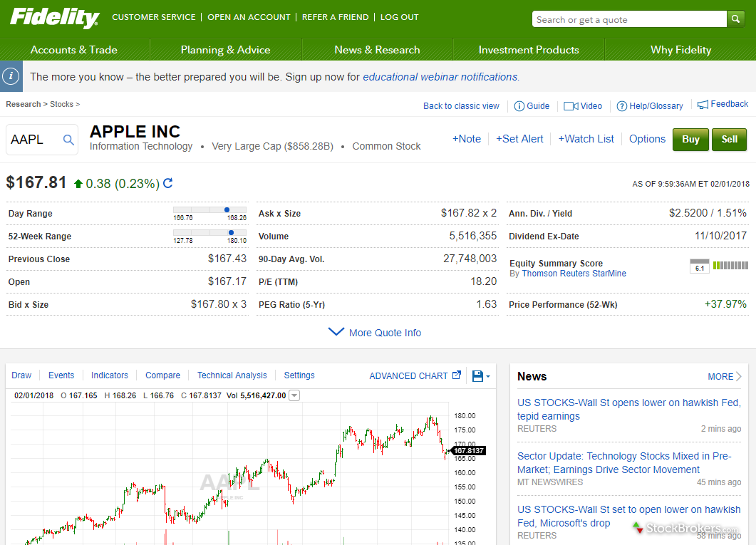Open the dropdown arrow next to save icon
Viewport: 756px width, 545px height.
coord(488,376)
